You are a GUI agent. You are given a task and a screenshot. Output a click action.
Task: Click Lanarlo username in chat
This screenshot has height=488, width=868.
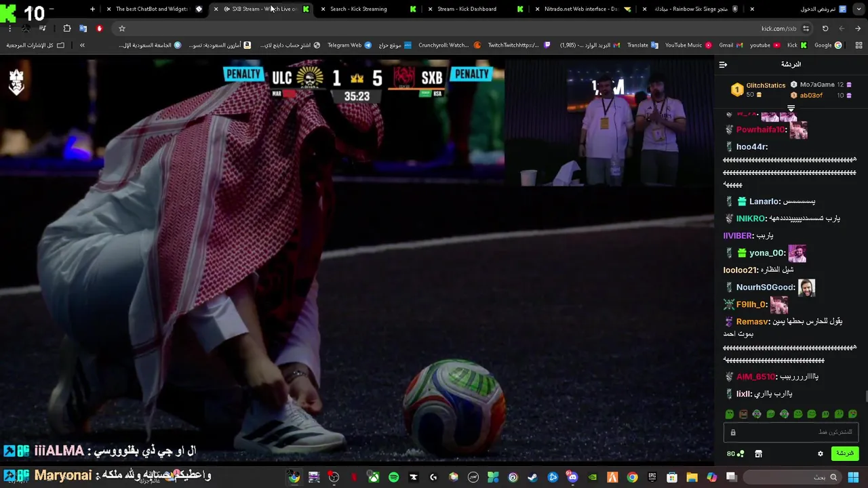coord(764,201)
